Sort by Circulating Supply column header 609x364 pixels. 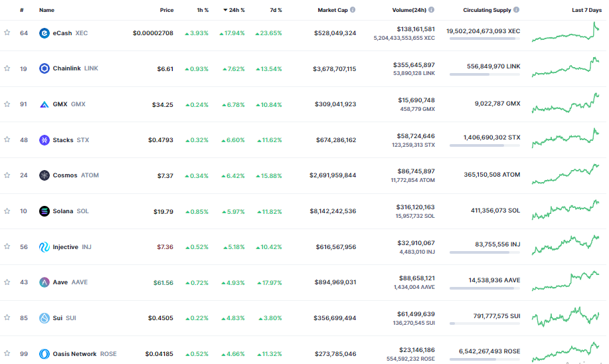pos(487,10)
